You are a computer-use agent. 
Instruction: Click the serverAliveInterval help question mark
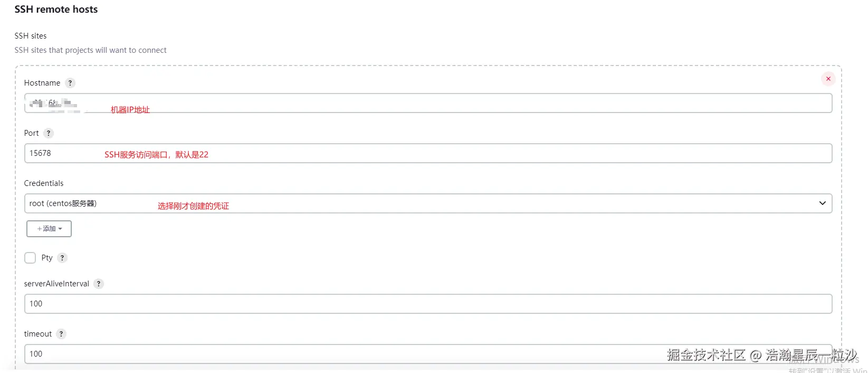click(x=99, y=284)
